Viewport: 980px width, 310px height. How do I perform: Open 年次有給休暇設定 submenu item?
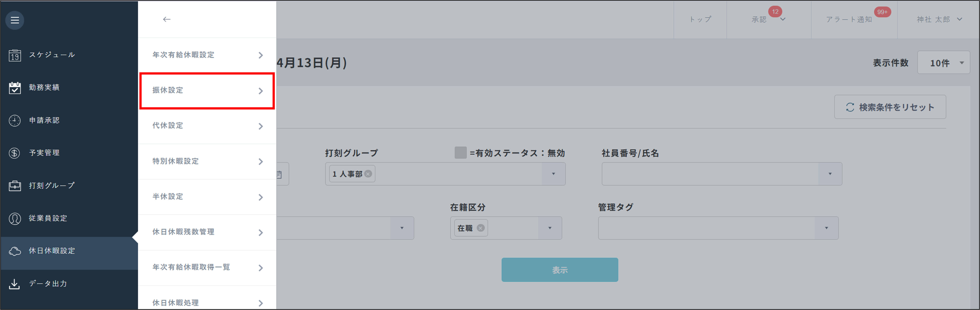pos(207,55)
